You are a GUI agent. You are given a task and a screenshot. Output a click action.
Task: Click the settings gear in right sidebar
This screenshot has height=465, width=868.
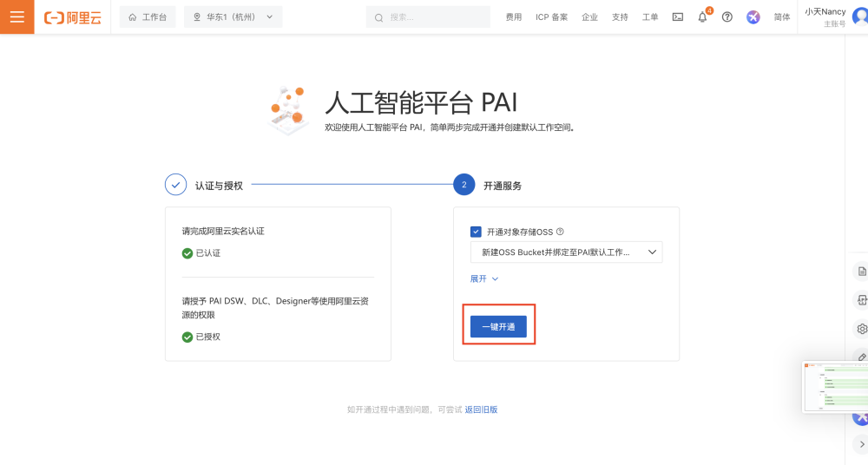[x=861, y=329]
